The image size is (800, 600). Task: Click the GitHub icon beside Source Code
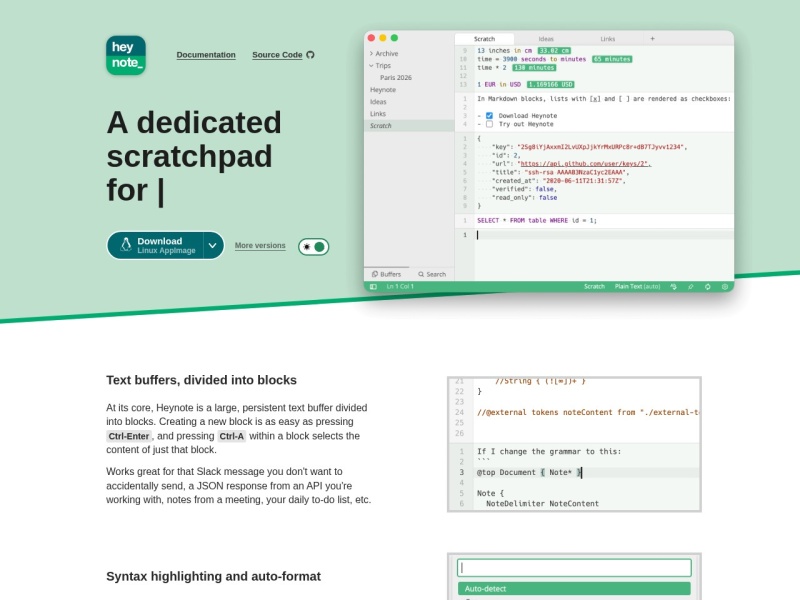point(310,55)
